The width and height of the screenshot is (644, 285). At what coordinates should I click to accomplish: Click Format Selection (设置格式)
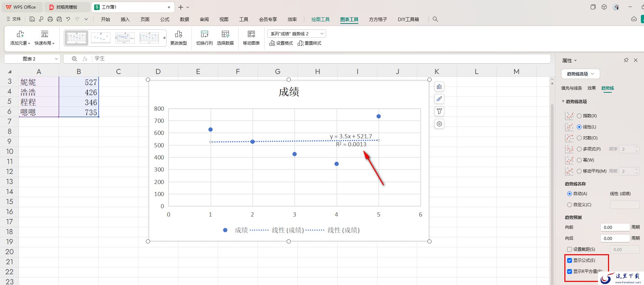tap(281, 43)
